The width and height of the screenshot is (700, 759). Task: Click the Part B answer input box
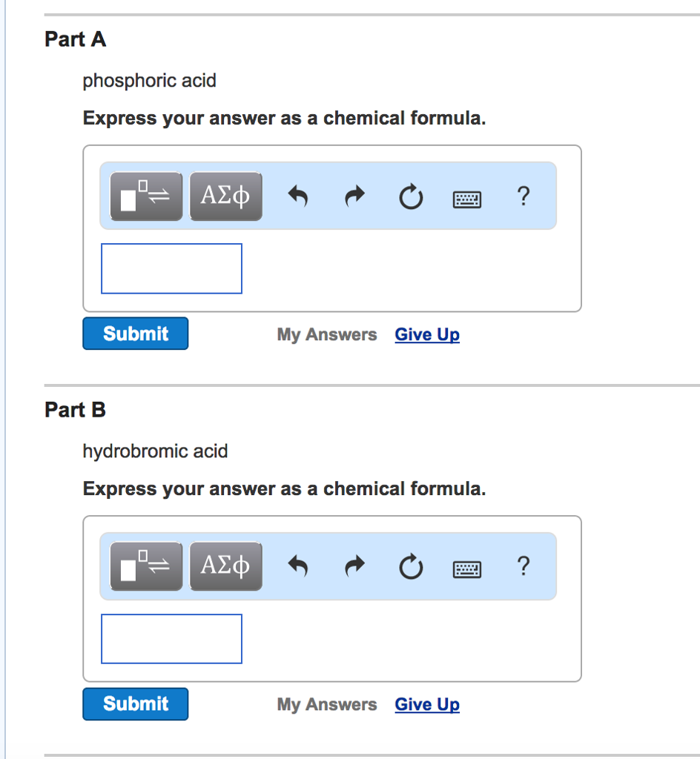171,638
